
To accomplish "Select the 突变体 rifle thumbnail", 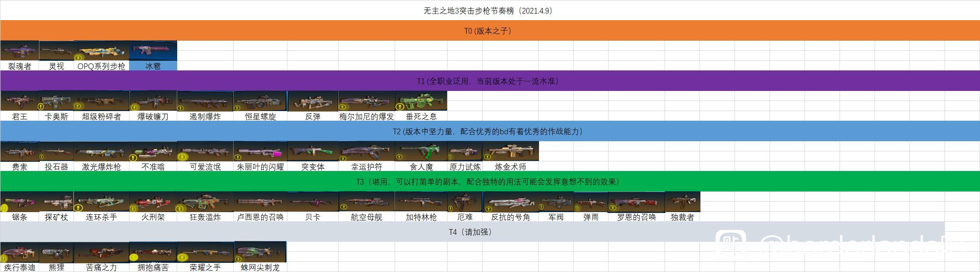I will coord(313,151).
